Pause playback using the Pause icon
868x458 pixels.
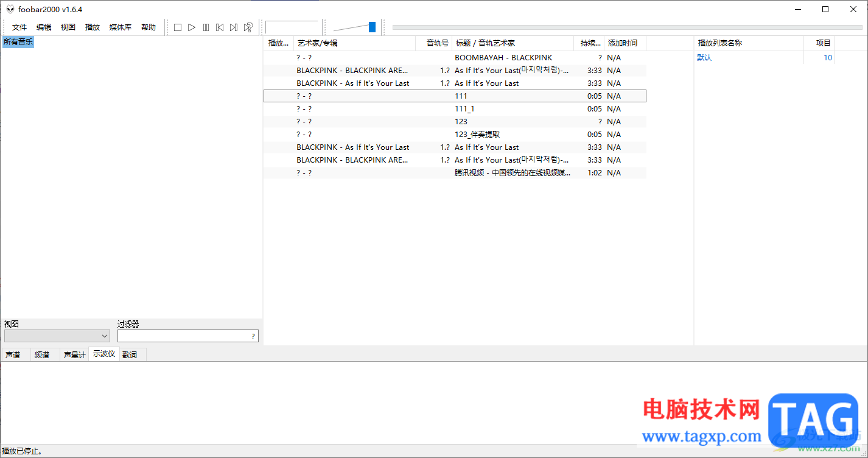coord(206,27)
